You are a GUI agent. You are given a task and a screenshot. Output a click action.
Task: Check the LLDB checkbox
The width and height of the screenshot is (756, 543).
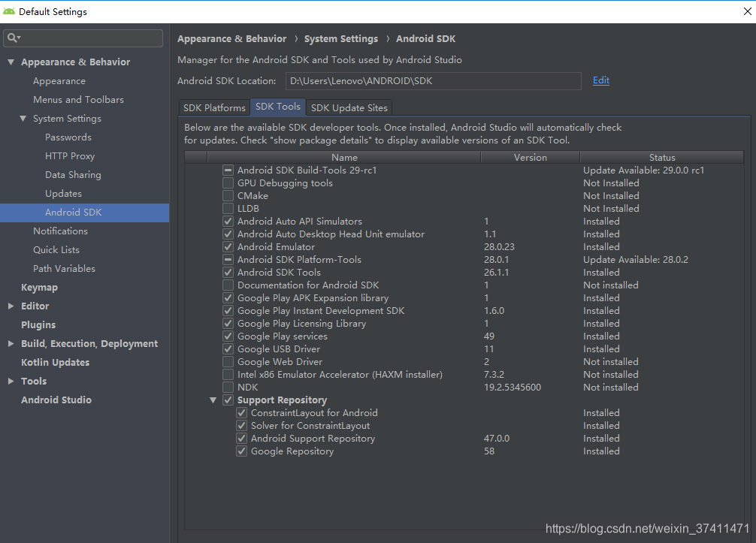(x=228, y=209)
